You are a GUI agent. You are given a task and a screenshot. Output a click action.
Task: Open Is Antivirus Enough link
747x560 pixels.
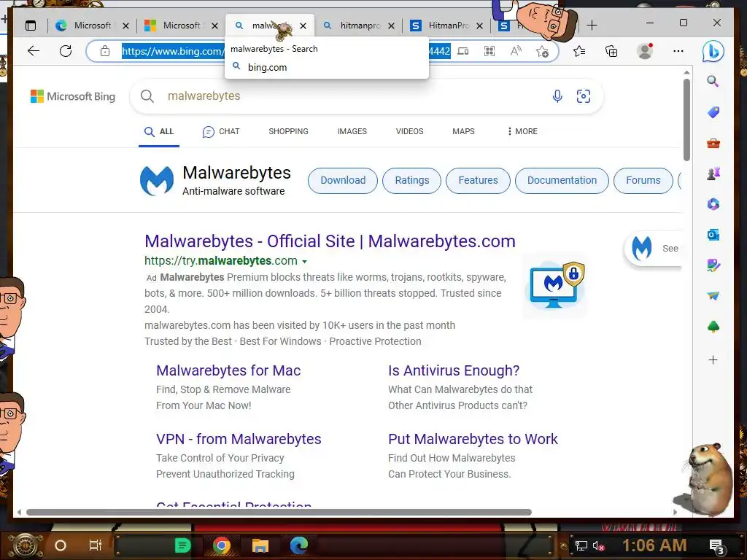click(454, 370)
